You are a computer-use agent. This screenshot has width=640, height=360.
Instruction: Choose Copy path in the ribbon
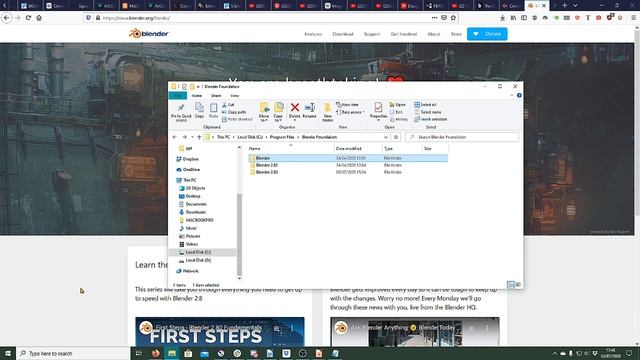point(234,112)
